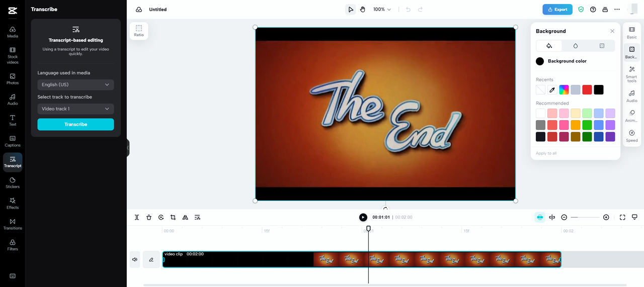Select the hand pan tool
The width and height of the screenshot is (644, 287).
pyautogui.click(x=363, y=10)
